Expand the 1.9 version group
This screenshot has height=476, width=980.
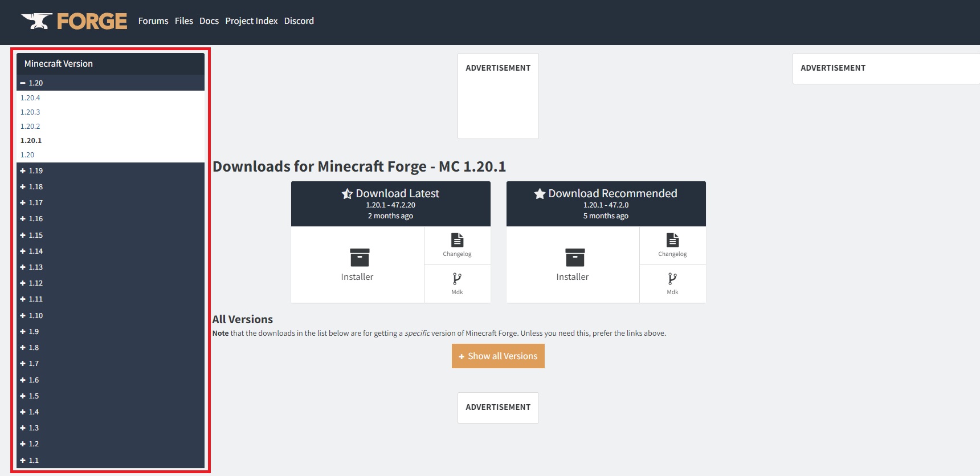(111, 331)
